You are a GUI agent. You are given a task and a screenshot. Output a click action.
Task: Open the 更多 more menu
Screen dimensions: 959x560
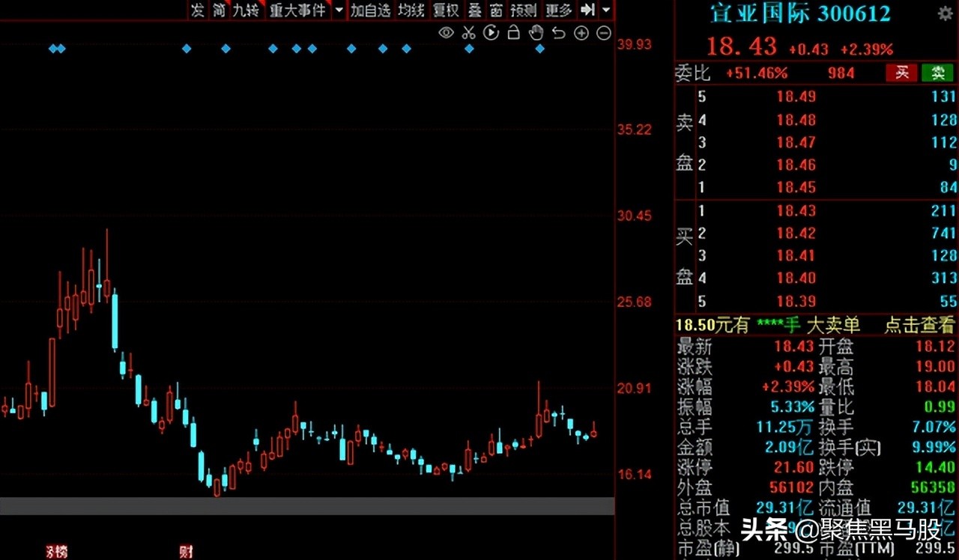(559, 10)
